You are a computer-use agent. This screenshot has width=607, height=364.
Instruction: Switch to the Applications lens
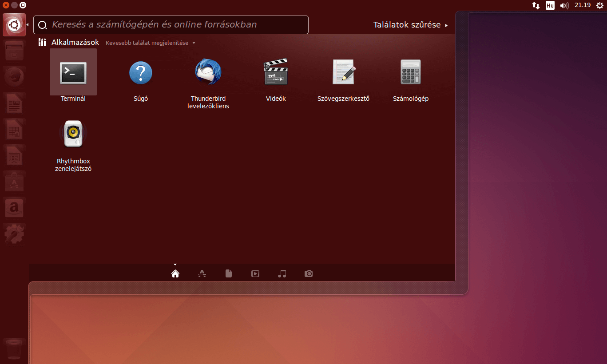pyautogui.click(x=202, y=273)
